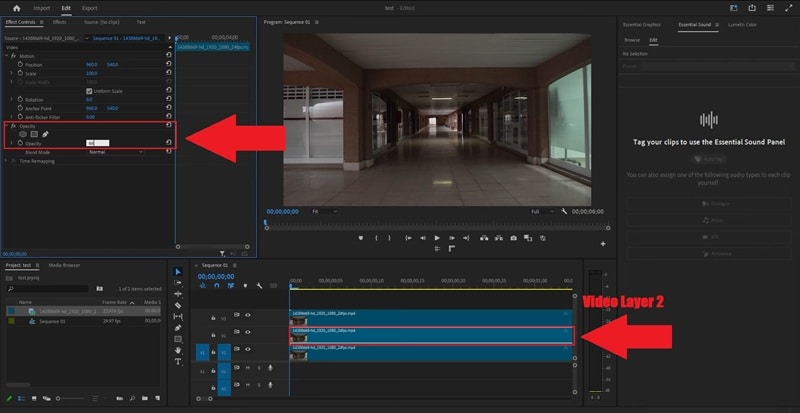This screenshot has height=413, width=800.
Task: Toggle Uniform Scale checkbox
Action: [89, 91]
